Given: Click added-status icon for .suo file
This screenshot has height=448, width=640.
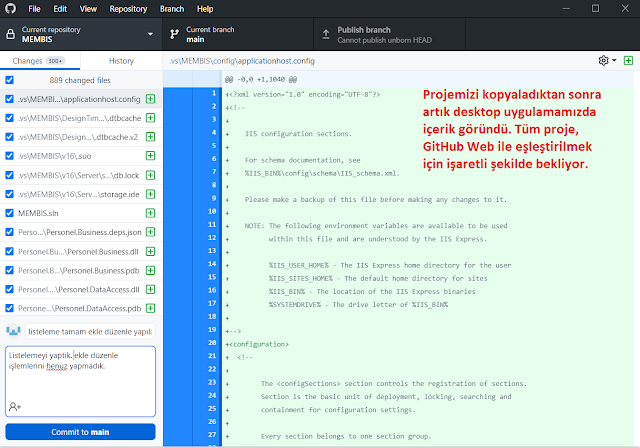Looking at the screenshot, I should (151, 155).
